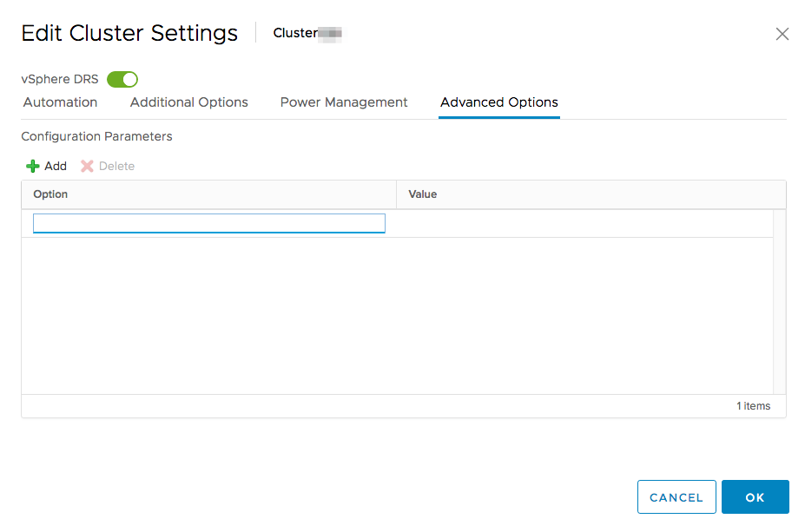Click the green plus Add icon
The width and height of the screenshot is (805, 532).
[33, 166]
